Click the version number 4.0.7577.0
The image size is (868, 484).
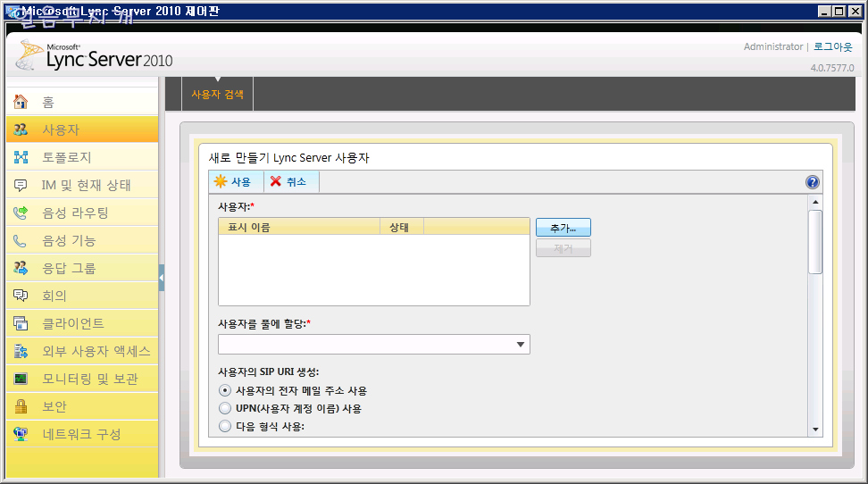pos(832,68)
